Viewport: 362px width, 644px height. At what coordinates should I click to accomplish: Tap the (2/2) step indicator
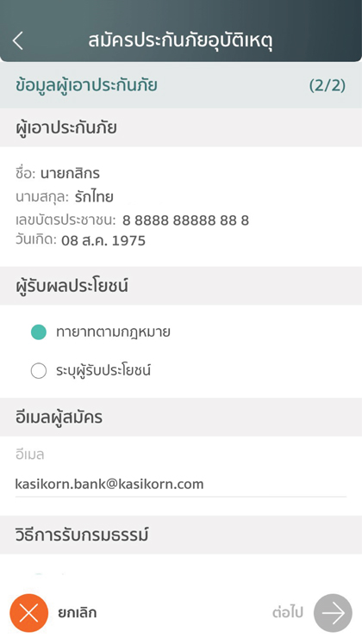328,85
